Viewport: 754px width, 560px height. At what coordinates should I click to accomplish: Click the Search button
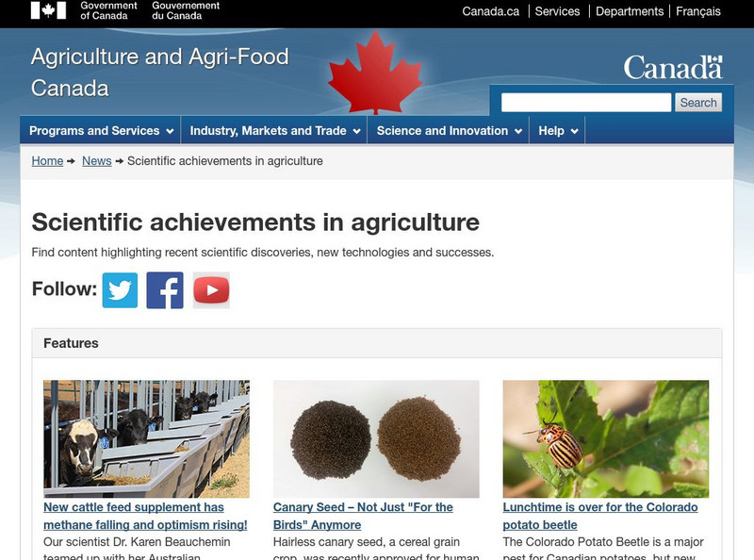coord(698,103)
